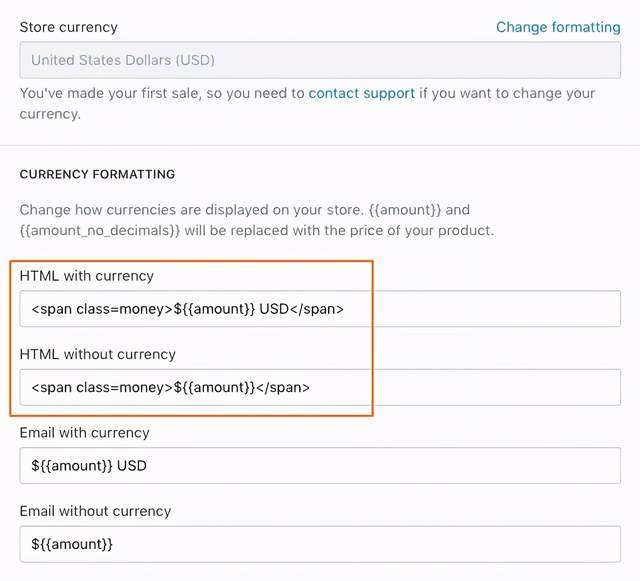Click the Email without currency label
This screenshot has width=640, height=581.
pos(96,511)
